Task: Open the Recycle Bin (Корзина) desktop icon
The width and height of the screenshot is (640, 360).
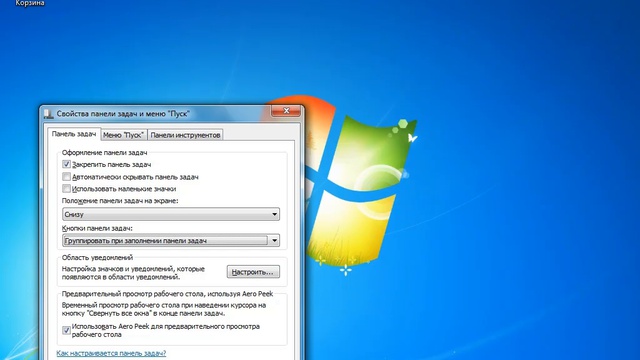Action: click(29, 3)
